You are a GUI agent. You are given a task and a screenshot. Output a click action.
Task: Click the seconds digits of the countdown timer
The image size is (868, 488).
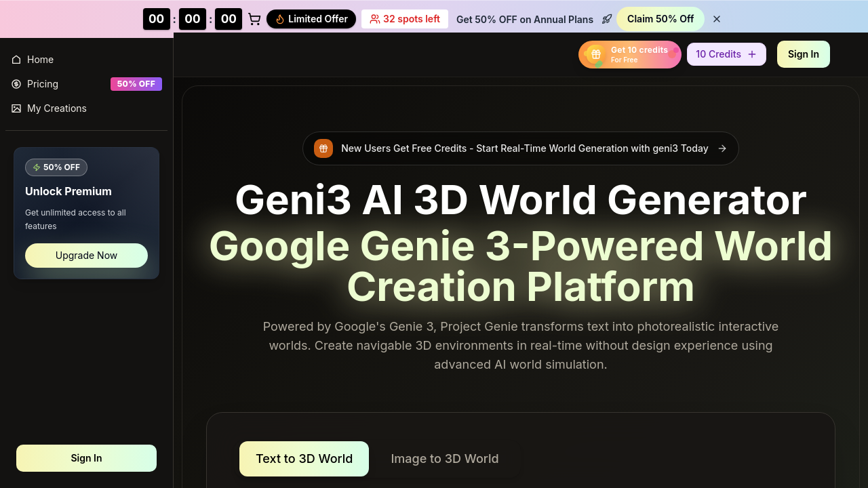(x=229, y=19)
